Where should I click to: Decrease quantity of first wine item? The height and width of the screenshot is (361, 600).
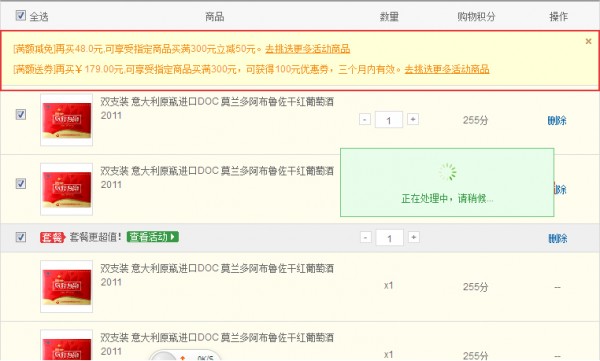click(x=365, y=119)
